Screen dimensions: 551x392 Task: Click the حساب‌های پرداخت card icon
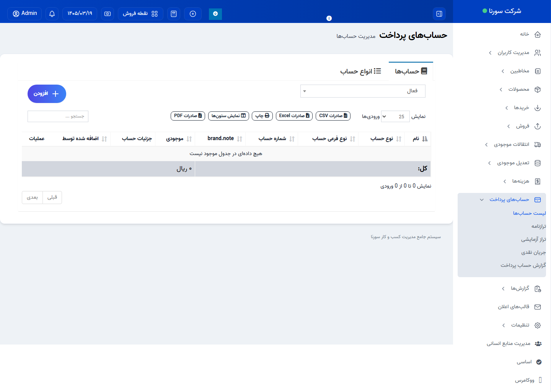[x=538, y=200]
